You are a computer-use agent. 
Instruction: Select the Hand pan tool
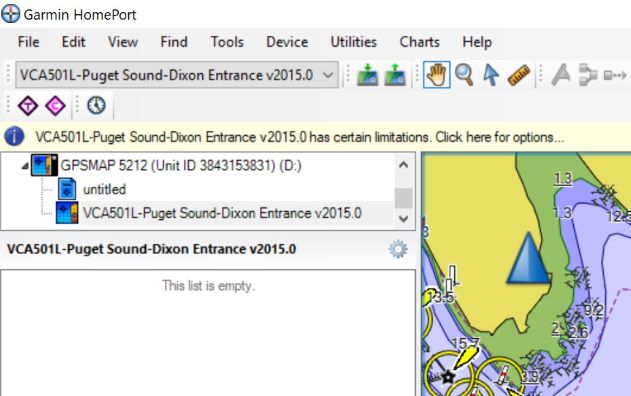coord(437,75)
